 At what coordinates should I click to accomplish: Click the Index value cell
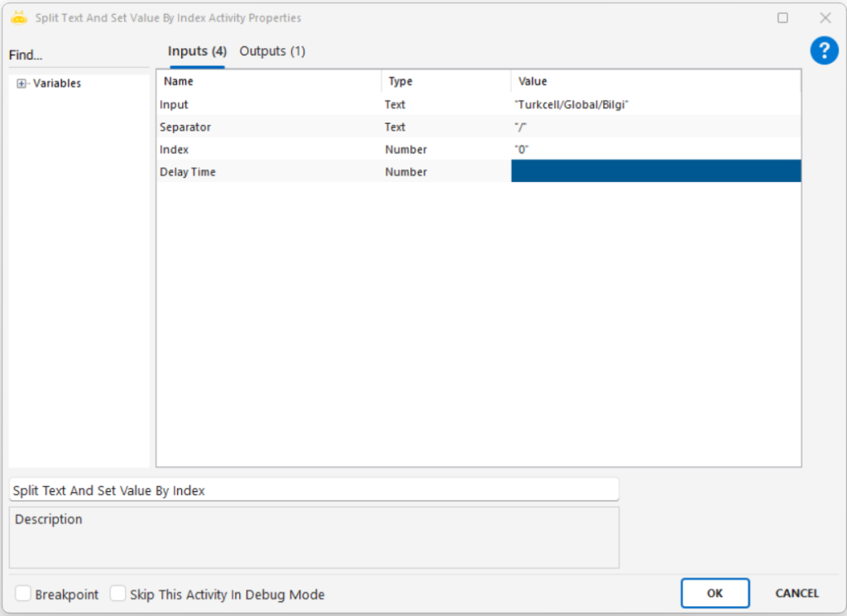(655, 150)
